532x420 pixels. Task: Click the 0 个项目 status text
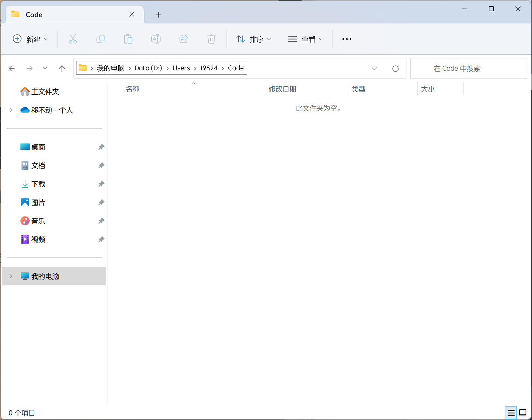(22, 413)
